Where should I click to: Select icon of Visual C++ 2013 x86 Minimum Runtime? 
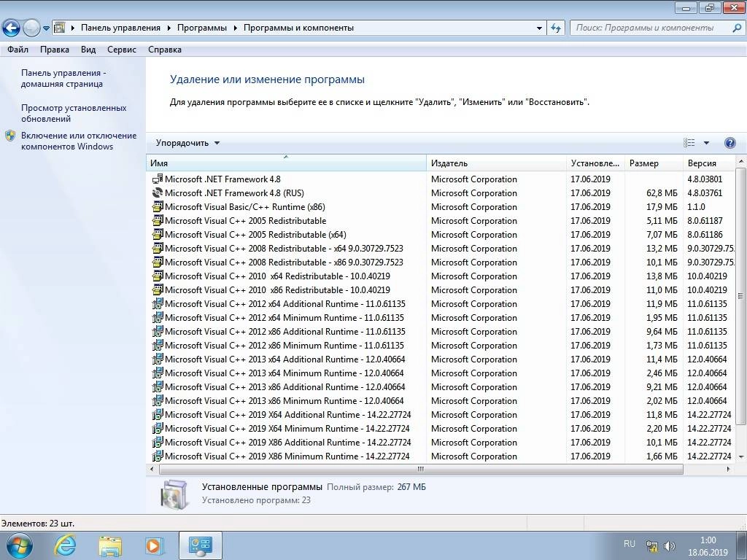158,400
